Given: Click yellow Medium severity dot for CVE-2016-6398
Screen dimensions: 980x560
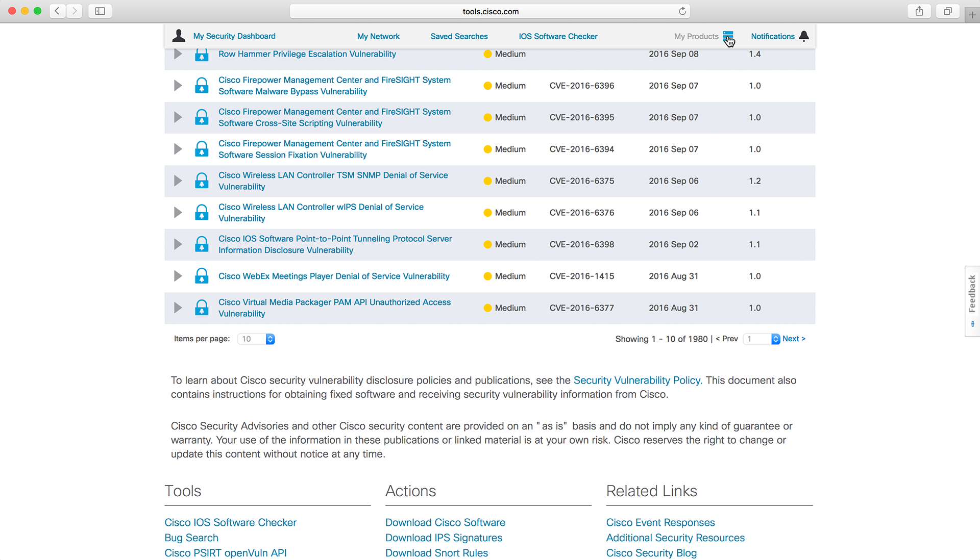Looking at the screenshot, I should pos(487,244).
